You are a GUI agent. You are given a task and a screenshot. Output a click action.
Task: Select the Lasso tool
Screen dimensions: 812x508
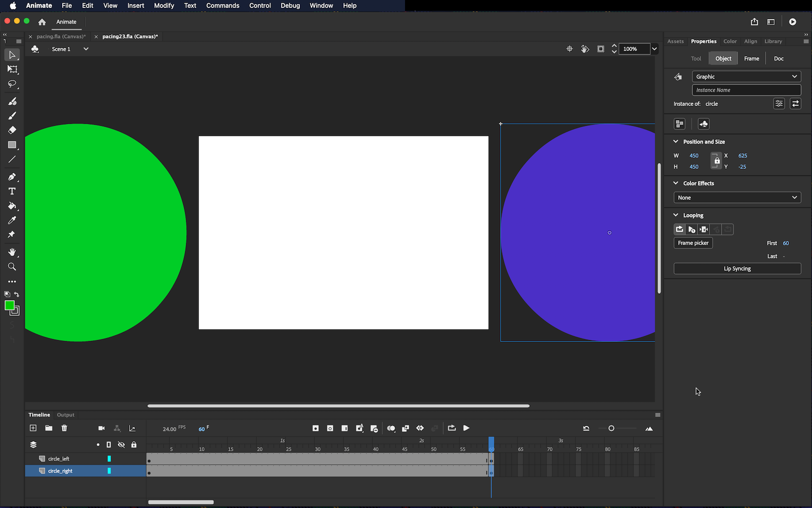[x=12, y=84]
